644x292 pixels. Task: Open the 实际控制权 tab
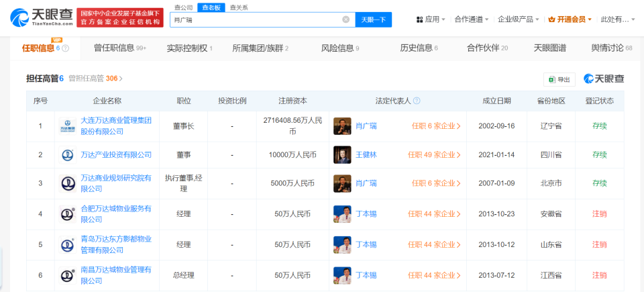(190, 48)
